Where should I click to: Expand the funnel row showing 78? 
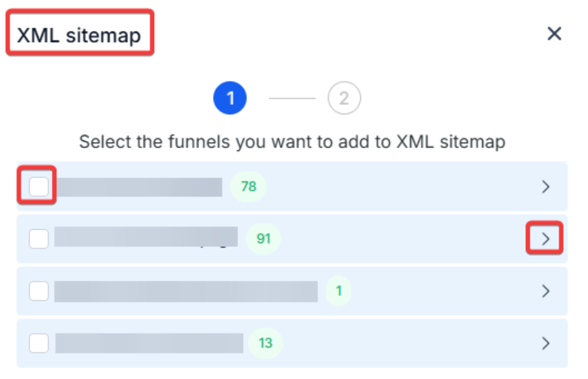(x=546, y=187)
